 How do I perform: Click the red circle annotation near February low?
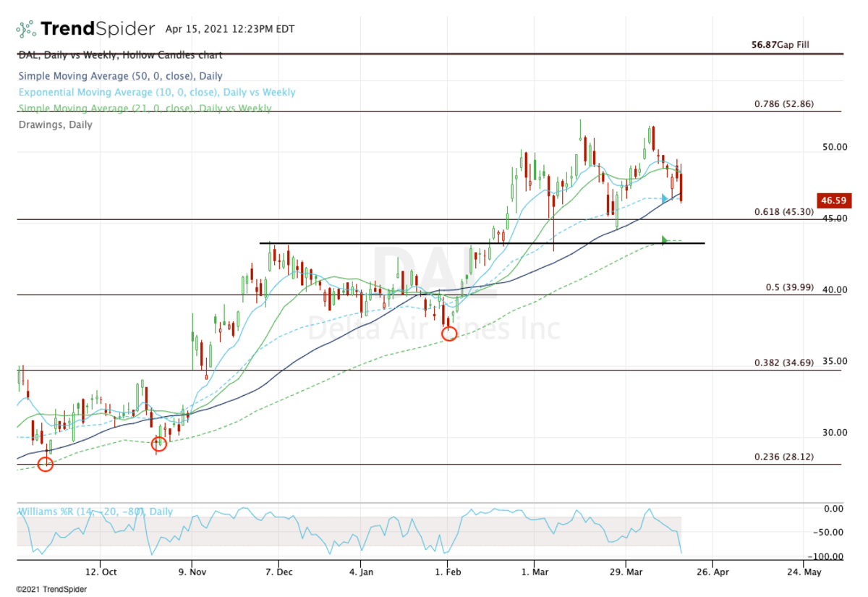pyautogui.click(x=451, y=334)
